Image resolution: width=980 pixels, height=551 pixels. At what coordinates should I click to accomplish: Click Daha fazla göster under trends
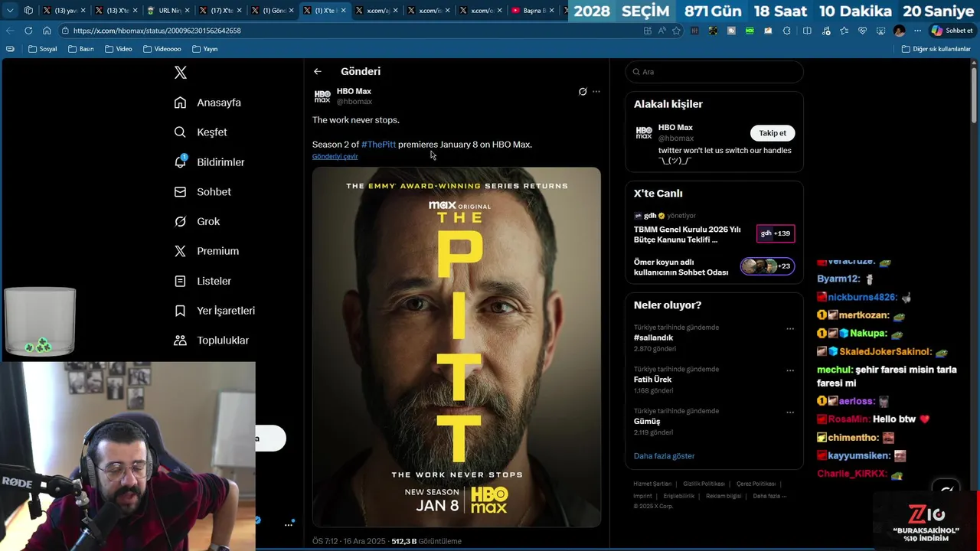pyautogui.click(x=664, y=456)
